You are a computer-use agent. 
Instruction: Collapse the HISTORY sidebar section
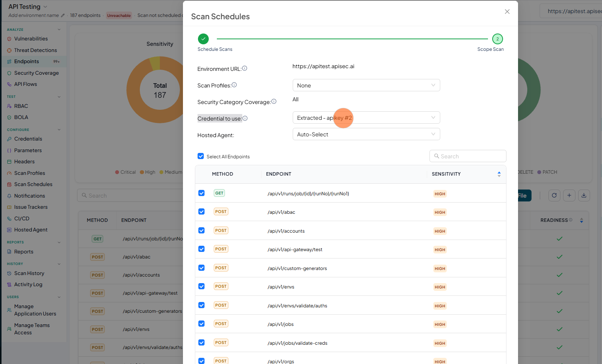59,264
